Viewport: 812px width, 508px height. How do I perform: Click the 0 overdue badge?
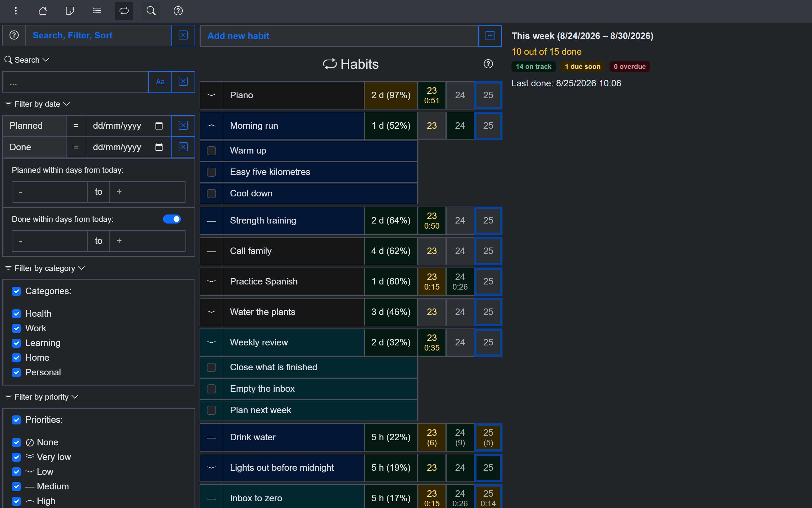point(630,67)
